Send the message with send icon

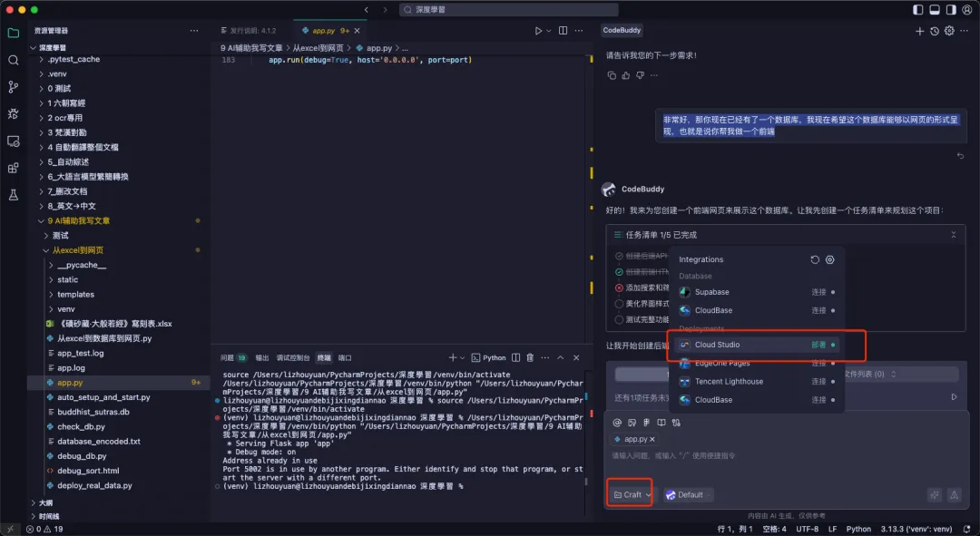click(x=955, y=495)
